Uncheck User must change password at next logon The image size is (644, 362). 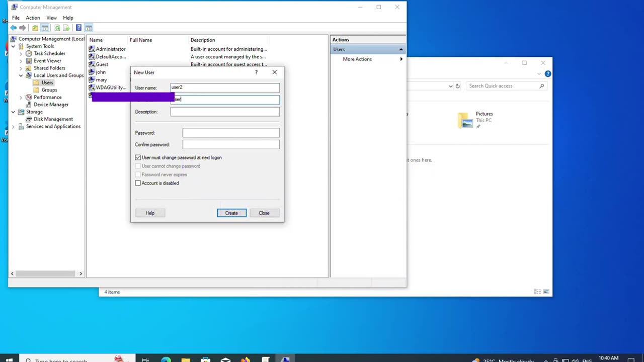138,157
